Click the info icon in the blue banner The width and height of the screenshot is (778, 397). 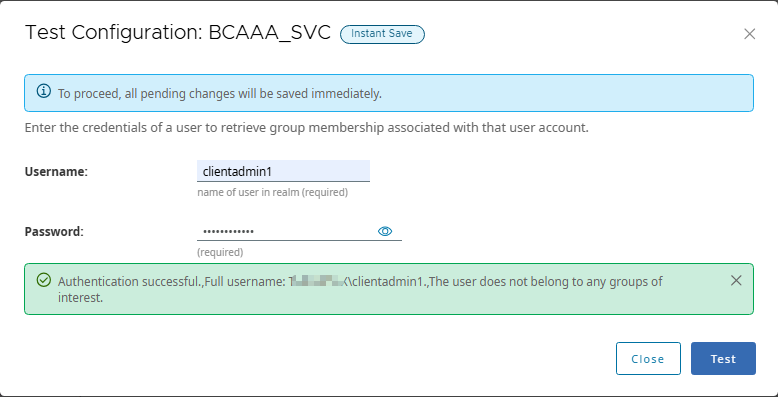tap(44, 91)
